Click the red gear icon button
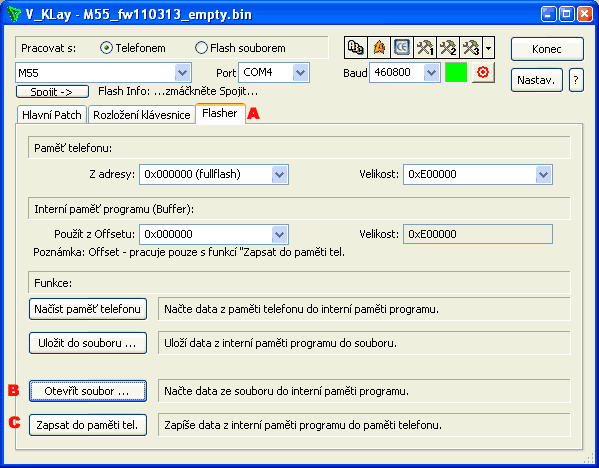Image resolution: width=599 pixels, height=468 pixels. (483, 72)
